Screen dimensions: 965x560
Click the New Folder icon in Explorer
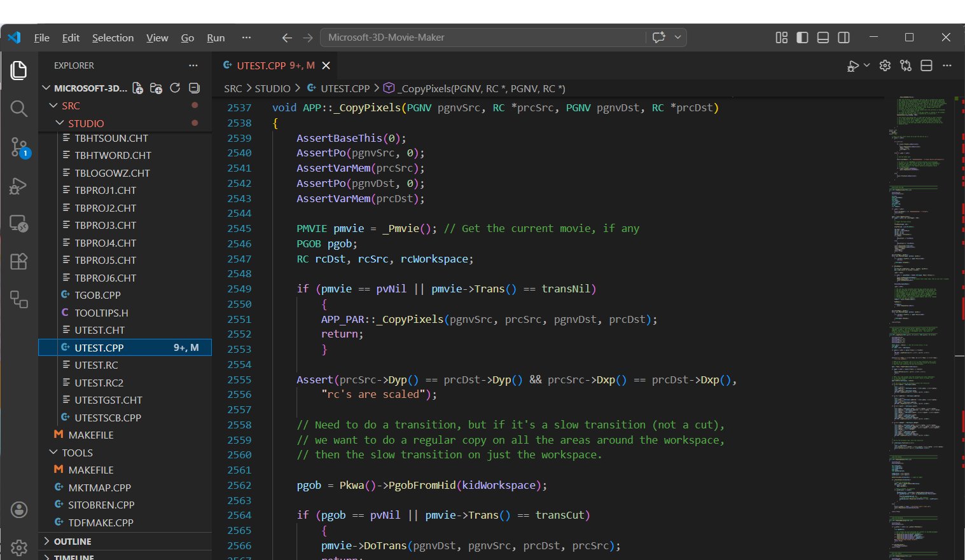(x=156, y=88)
